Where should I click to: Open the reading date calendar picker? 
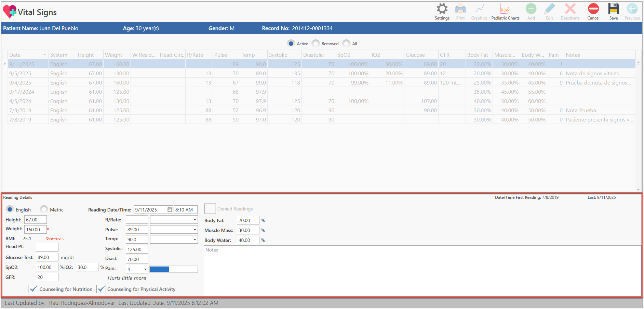[x=170, y=210]
